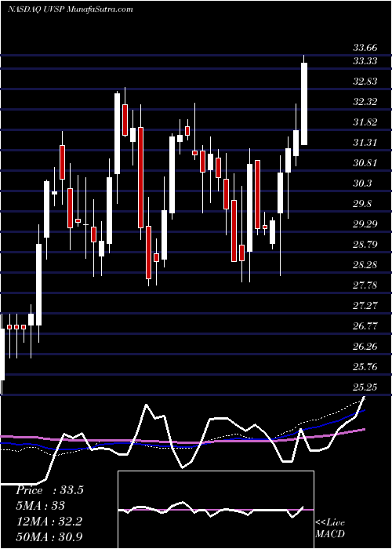Click the 29.8 price axis label
The image size is (392, 549).
(362, 203)
